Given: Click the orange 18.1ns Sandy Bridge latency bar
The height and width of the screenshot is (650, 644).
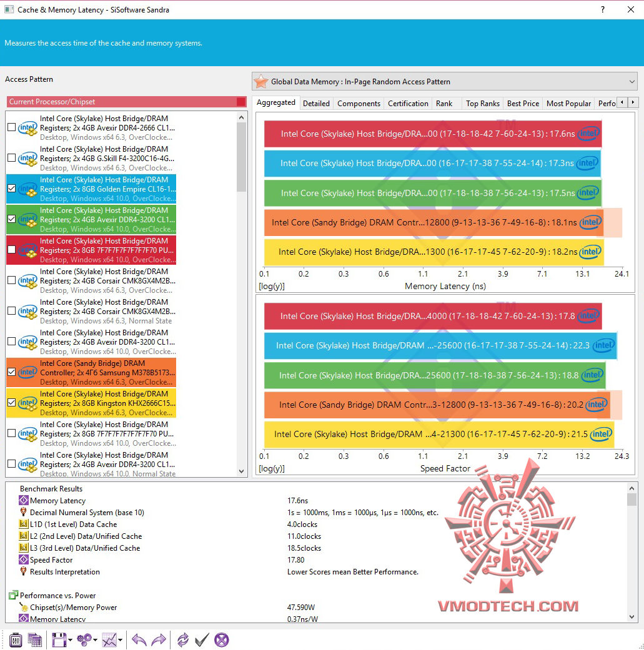Looking at the screenshot, I should click(x=433, y=222).
